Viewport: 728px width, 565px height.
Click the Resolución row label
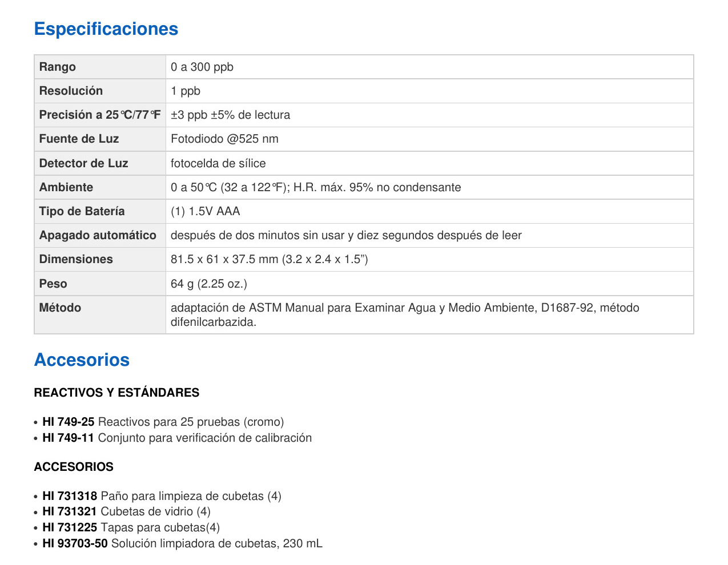point(71,91)
